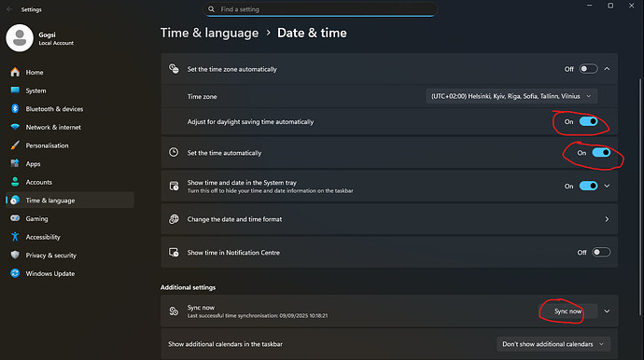Image resolution: width=644 pixels, height=360 pixels.
Task: Click the Accounts person icon in sidebar
Action: [15, 182]
